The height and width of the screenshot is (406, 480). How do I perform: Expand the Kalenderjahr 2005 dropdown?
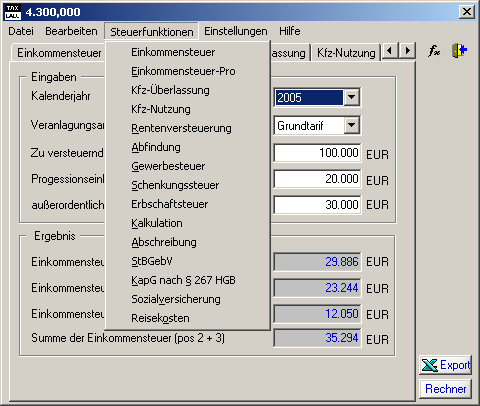(x=351, y=97)
